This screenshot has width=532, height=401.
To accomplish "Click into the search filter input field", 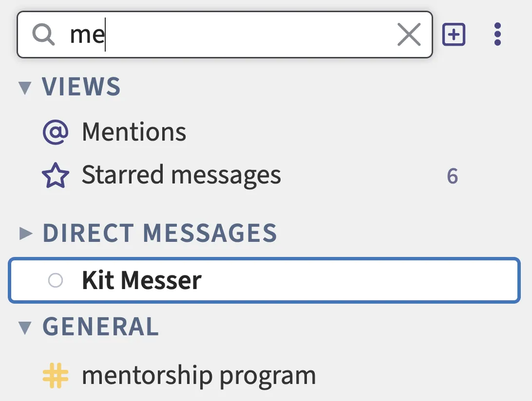I will tap(229, 35).
